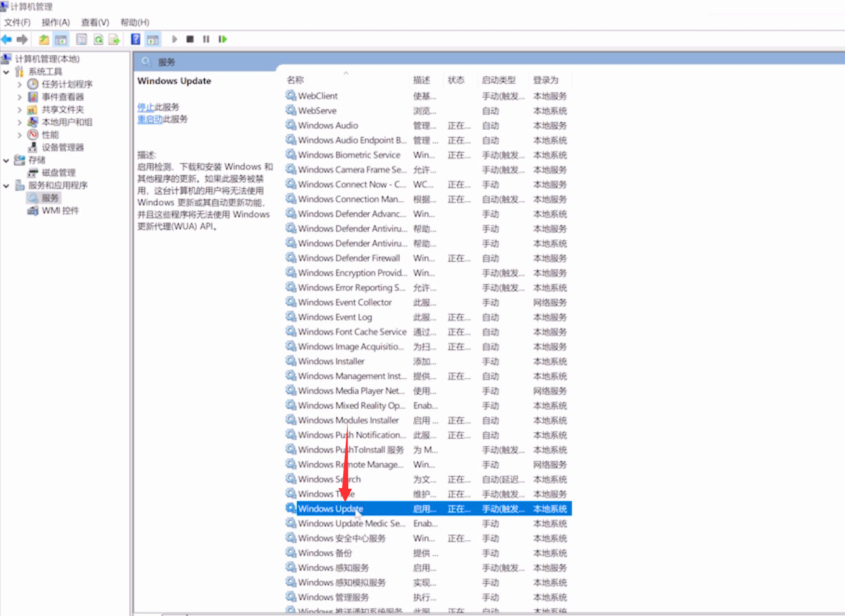The height and width of the screenshot is (616, 845).
Task: Select Windows 安全中心服务 row
Action: pyautogui.click(x=428, y=538)
